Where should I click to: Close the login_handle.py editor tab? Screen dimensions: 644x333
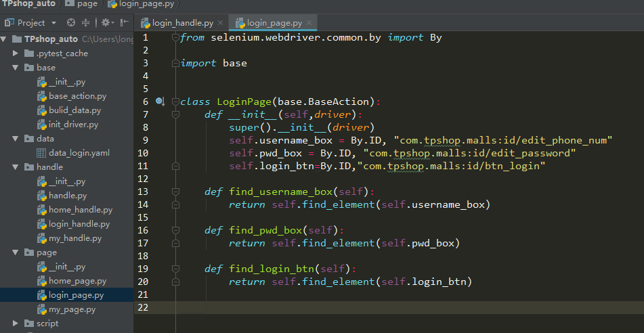point(221,23)
